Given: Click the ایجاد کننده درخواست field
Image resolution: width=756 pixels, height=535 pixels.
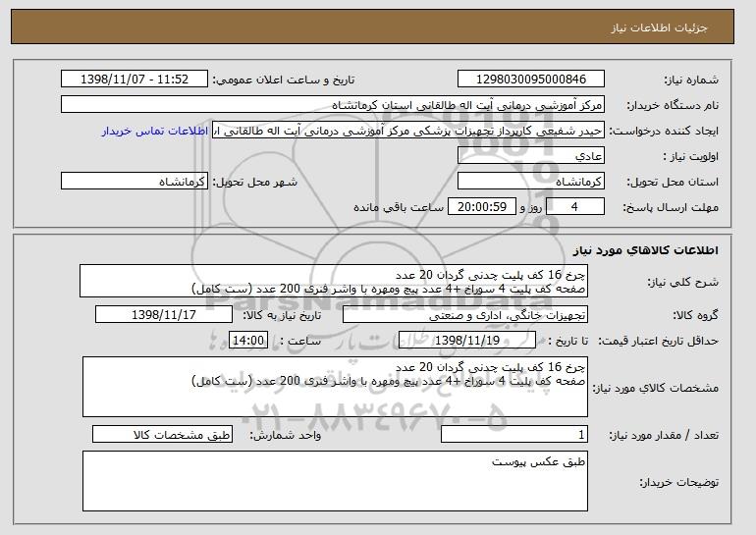Looking at the screenshot, I should tap(408, 131).
